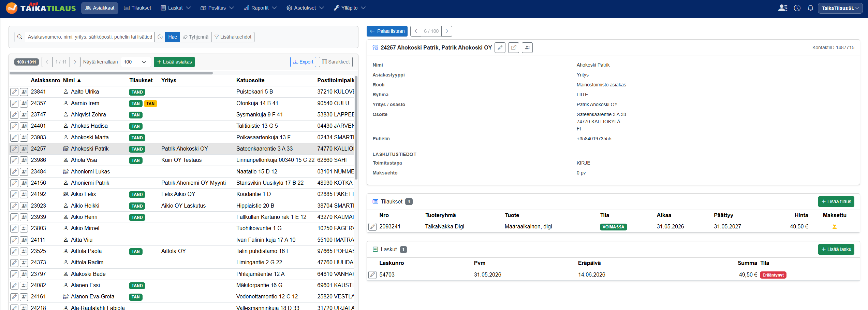
Task: Open customer 24257 in new window icon
Action: click(514, 47)
